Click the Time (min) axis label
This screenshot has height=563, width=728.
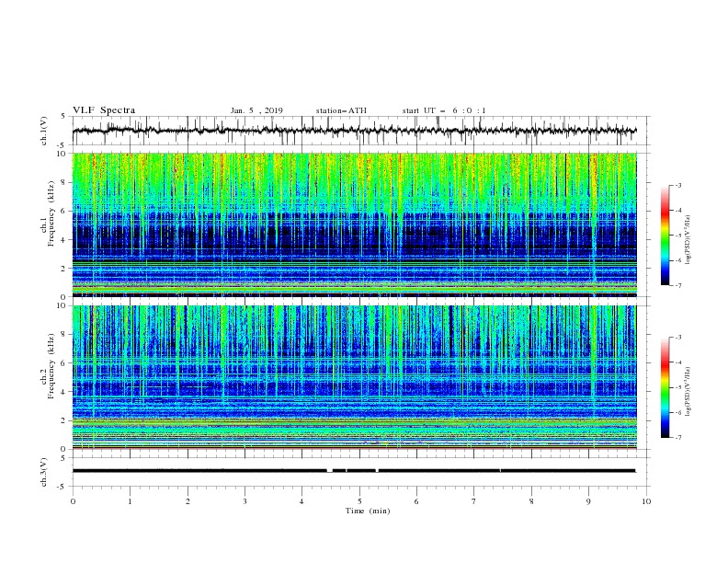click(368, 511)
